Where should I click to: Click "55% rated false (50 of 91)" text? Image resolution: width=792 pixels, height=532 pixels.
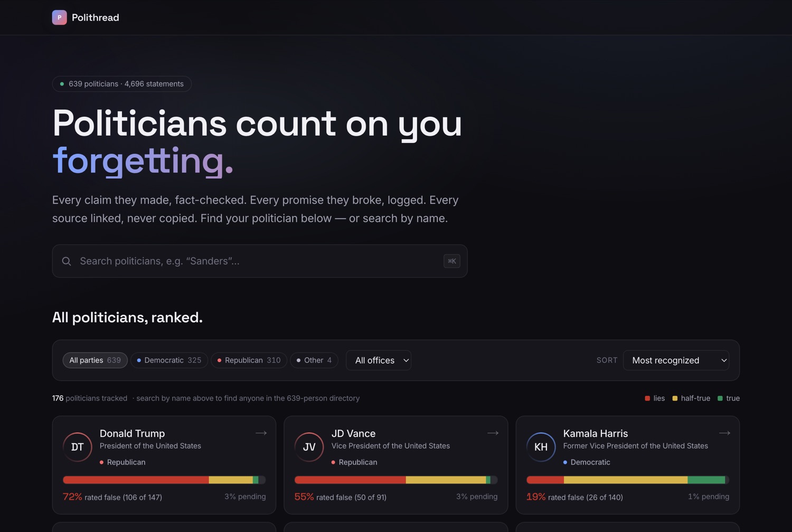pos(341,497)
